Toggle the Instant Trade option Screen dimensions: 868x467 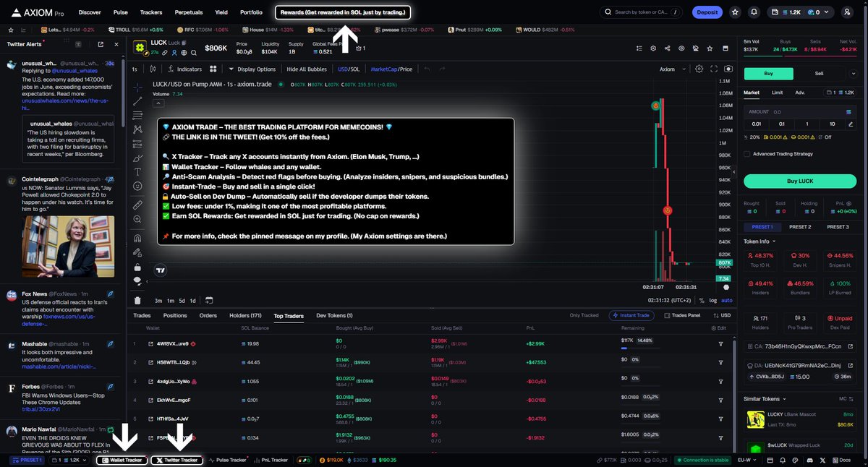click(x=632, y=316)
